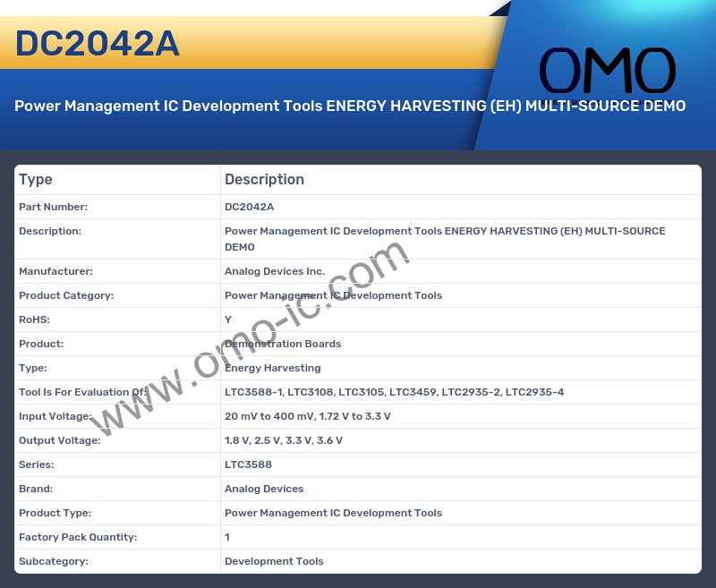Select the Brand value "Analog Devices"
716x588 pixels.
pyautogui.click(x=264, y=489)
